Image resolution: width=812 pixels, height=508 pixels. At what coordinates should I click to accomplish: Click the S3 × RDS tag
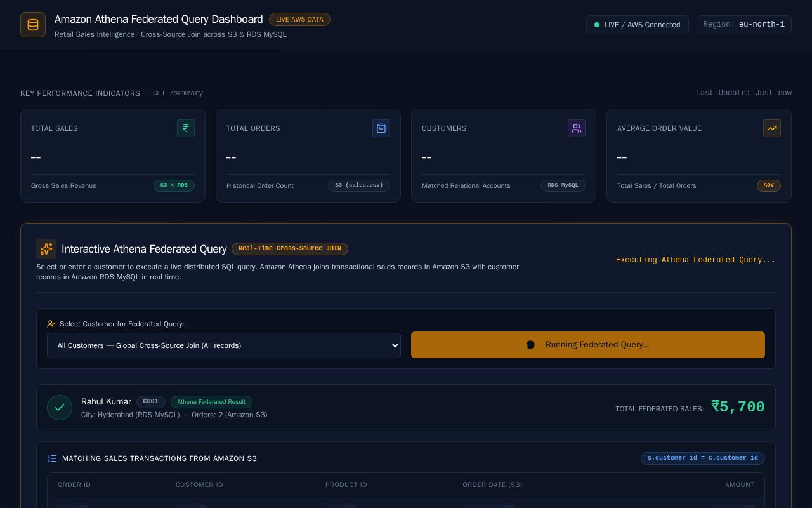click(x=174, y=185)
